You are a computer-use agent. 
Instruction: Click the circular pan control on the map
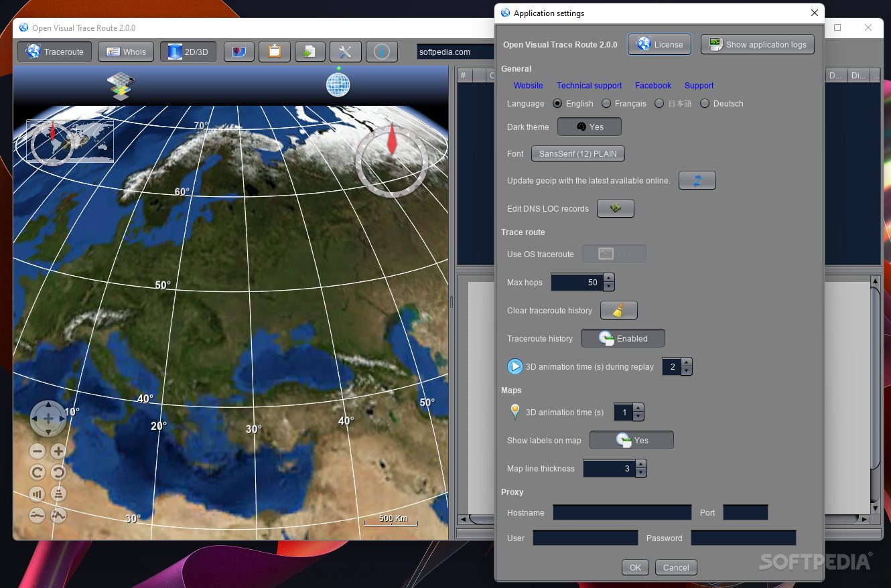pos(48,419)
